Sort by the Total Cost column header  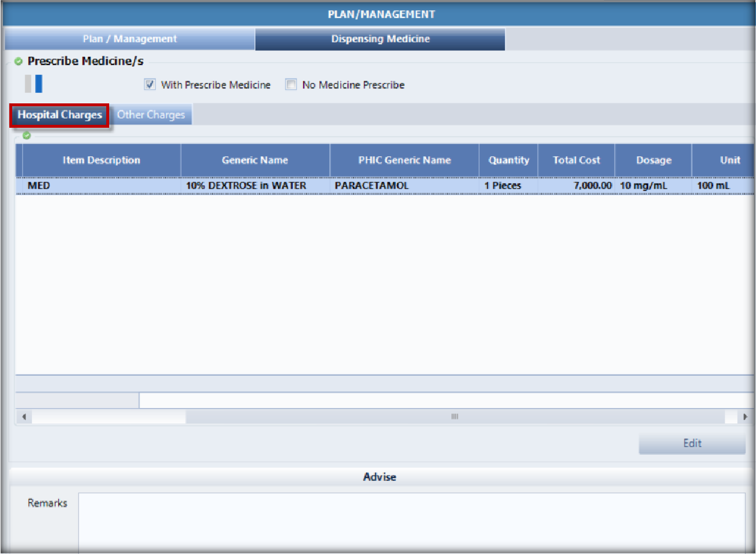pyautogui.click(x=576, y=160)
